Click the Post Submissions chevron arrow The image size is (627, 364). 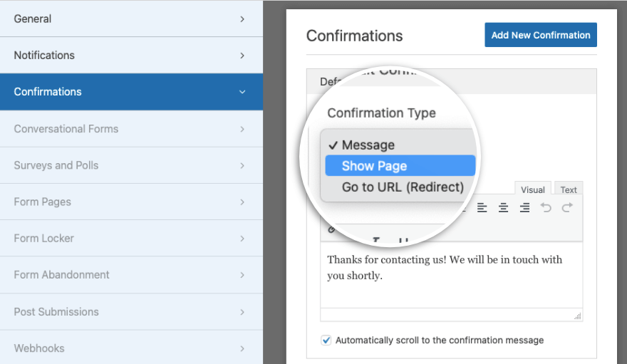(242, 312)
